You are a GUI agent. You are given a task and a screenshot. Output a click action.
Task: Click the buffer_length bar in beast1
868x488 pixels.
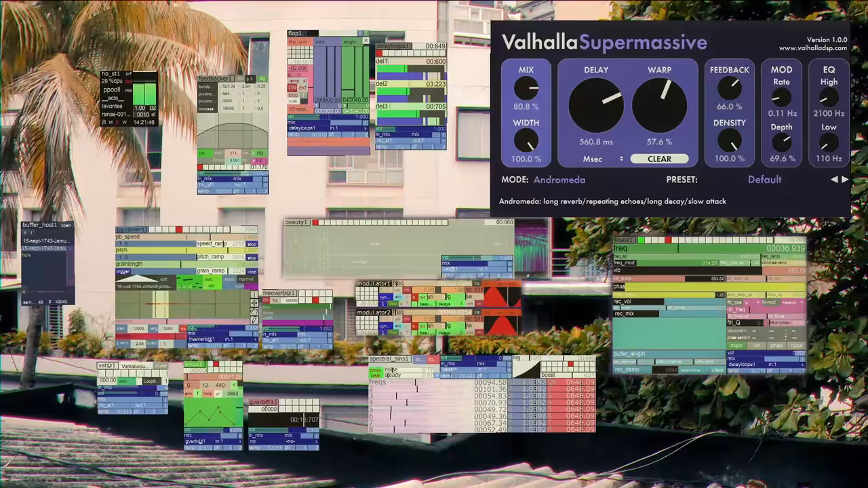pyautogui.click(x=669, y=354)
